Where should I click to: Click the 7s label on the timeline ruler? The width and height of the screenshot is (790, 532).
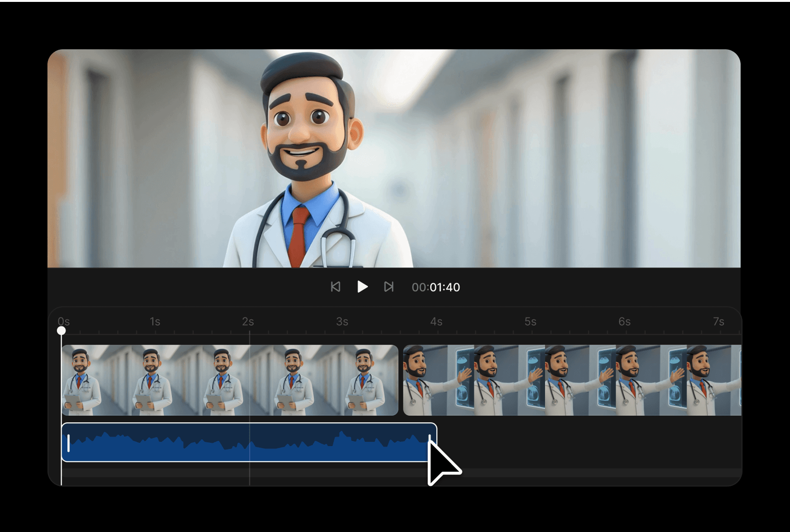pyautogui.click(x=719, y=321)
